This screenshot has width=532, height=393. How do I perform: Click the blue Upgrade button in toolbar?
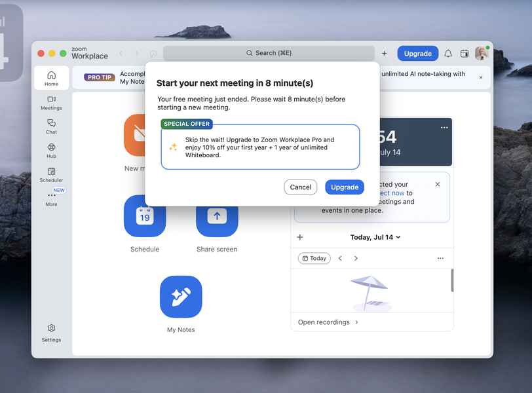[x=417, y=54]
